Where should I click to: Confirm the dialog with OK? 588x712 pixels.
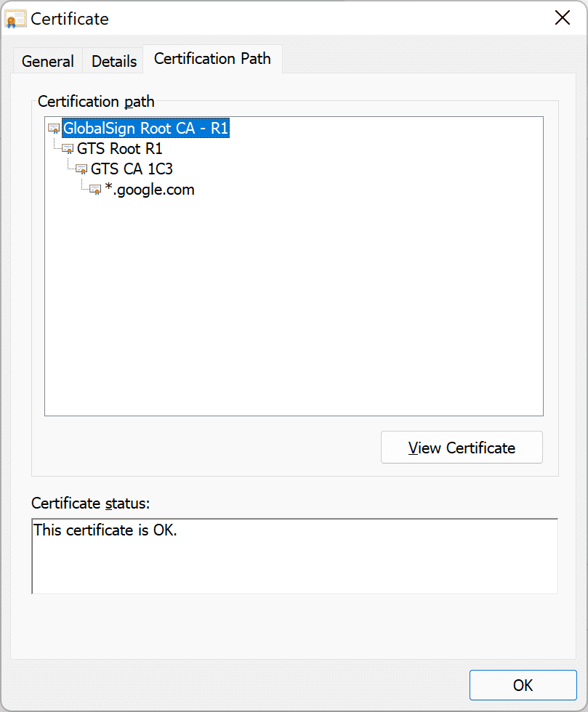pos(523,684)
